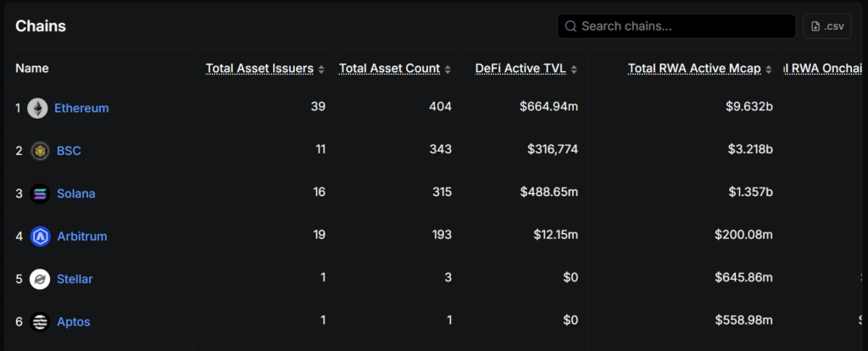Click Ethereum's issuer count 39
Image resolution: width=868 pixels, height=351 pixels.
point(318,106)
